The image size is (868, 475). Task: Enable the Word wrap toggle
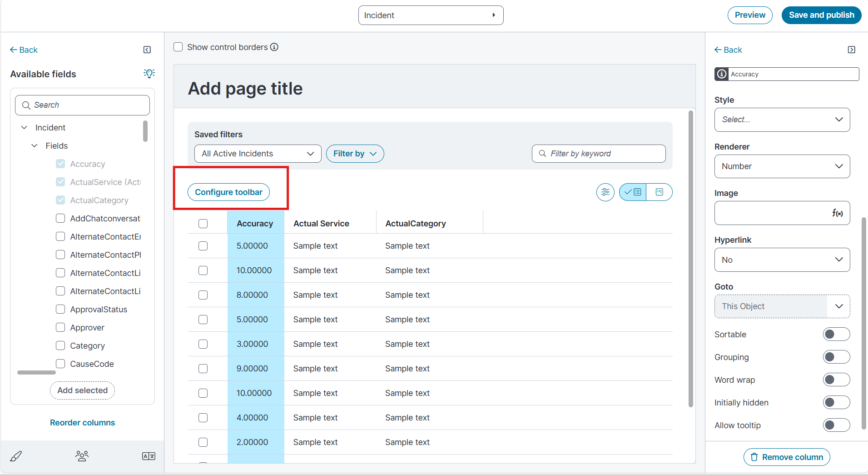pyautogui.click(x=836, y=380)
